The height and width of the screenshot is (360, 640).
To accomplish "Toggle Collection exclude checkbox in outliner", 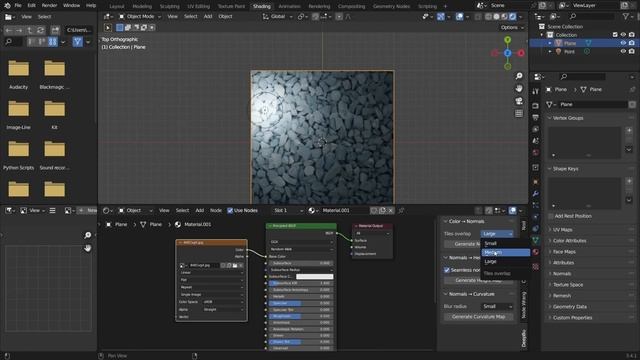I will [x=615, y=35].
